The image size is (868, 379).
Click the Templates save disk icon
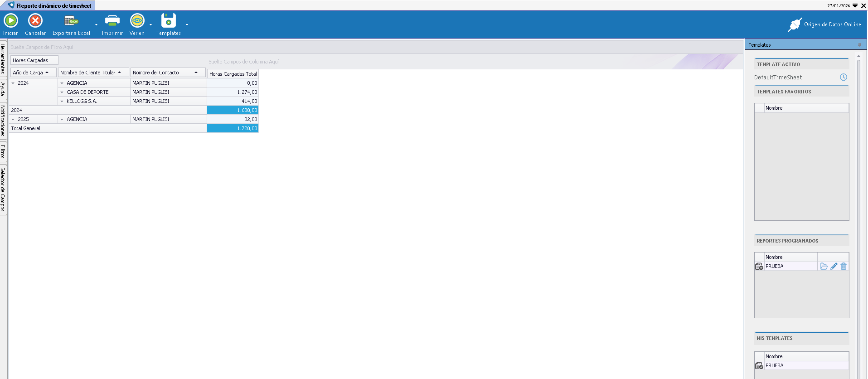168,21
